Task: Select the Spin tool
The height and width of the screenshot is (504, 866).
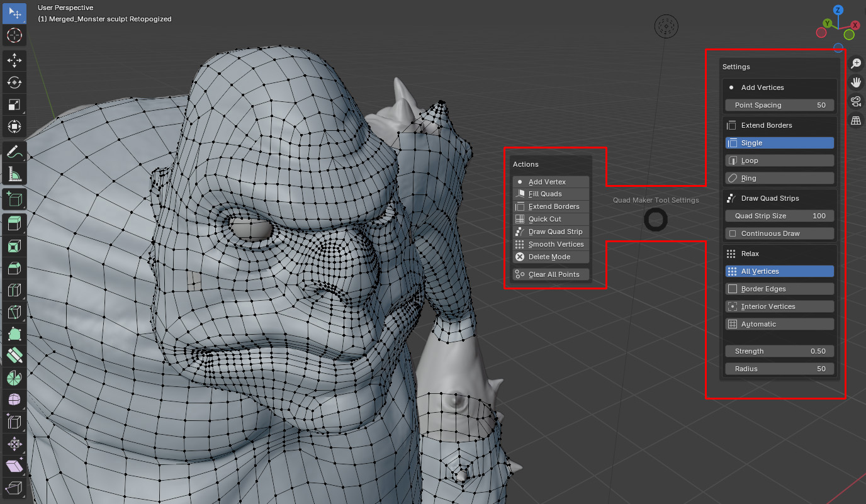Action: click(x=14, y=378)
